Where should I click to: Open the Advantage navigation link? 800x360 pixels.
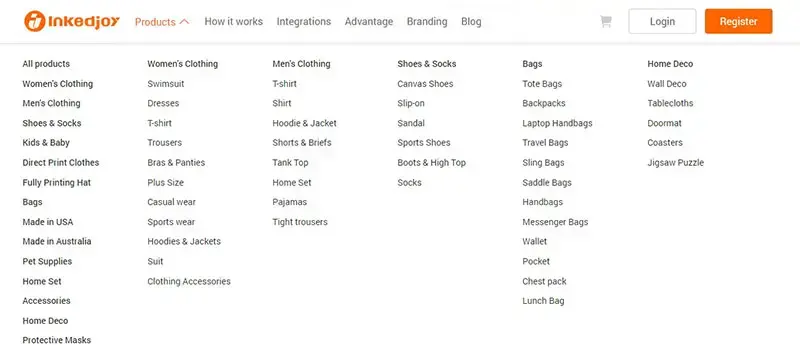point(369,21)
